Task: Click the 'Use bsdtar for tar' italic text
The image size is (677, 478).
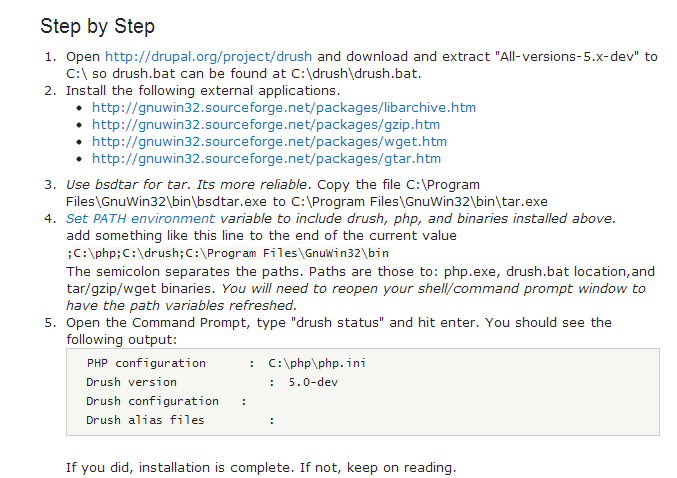Action: (x=128, y=185)
